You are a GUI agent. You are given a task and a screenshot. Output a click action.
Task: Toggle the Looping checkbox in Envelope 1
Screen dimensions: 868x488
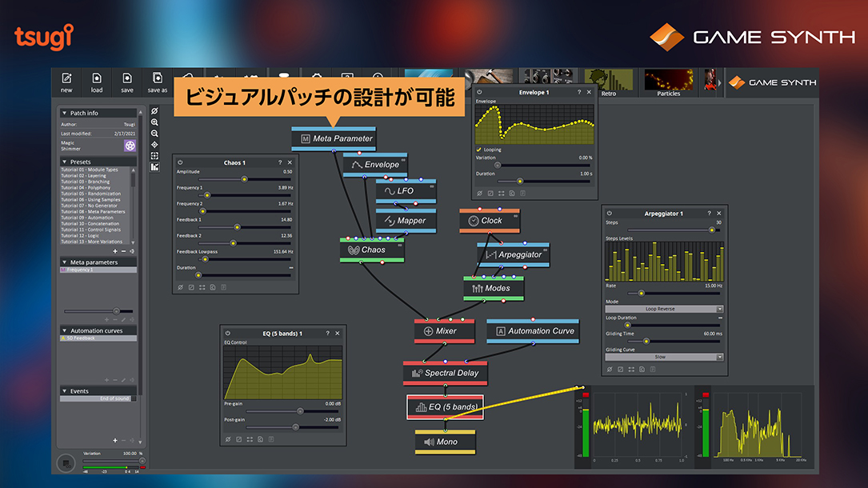[x=478, y=150]
